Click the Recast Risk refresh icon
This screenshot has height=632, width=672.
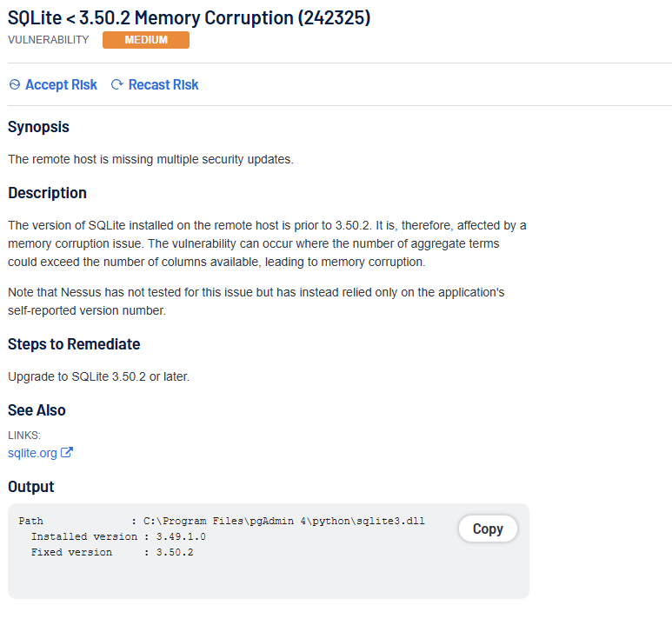point(117,85)
